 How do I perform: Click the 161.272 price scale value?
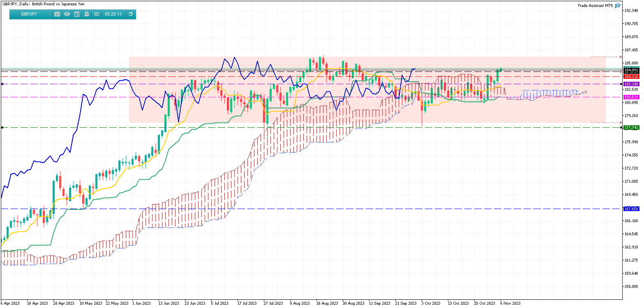coord(631,260)
